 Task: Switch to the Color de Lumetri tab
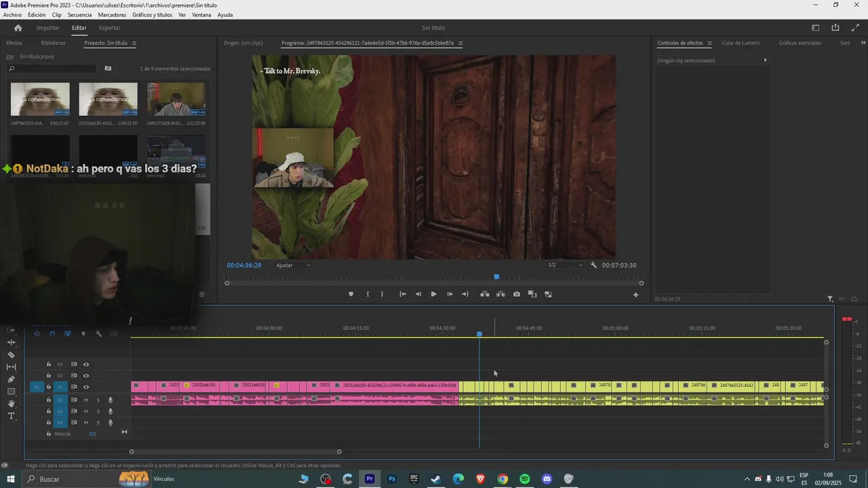tap(741, 43)
